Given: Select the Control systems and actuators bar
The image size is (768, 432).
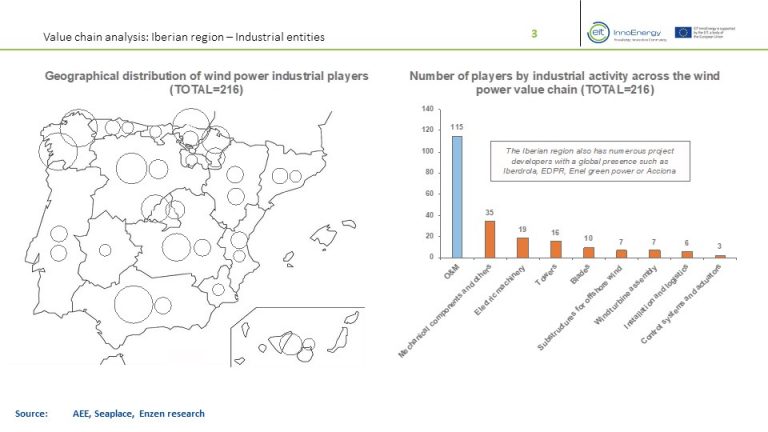Looking at the screenshot, I should [x=720, y=256].
